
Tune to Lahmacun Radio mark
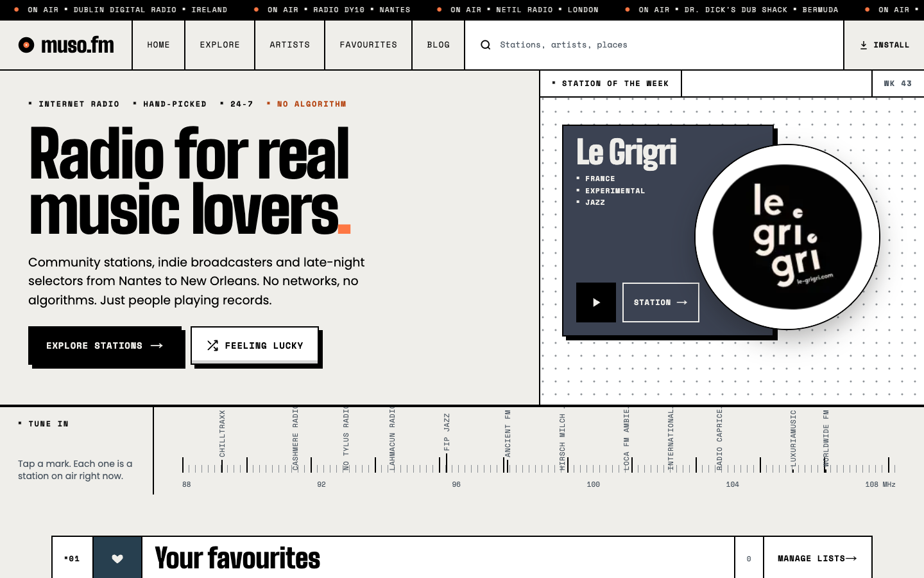pos(392,439)
